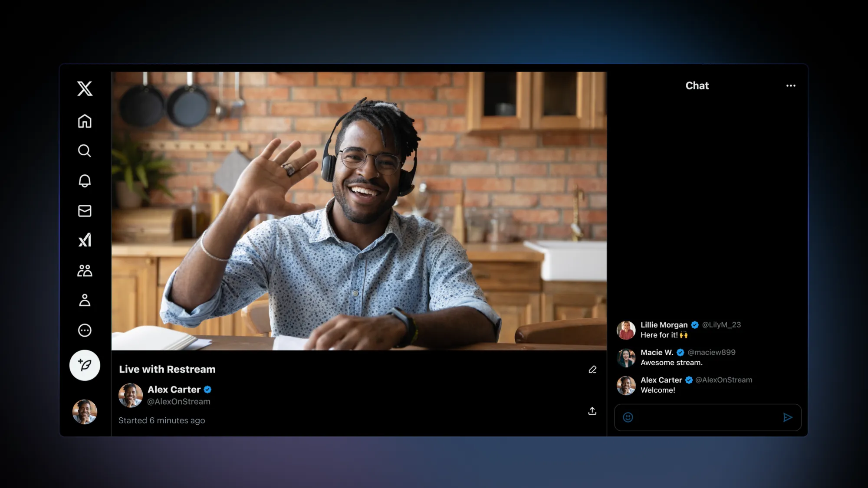Open @maciew899 handle in chat
Image resolution: width=868 pixels, height=488 pixels.
(x=711, y=352)
